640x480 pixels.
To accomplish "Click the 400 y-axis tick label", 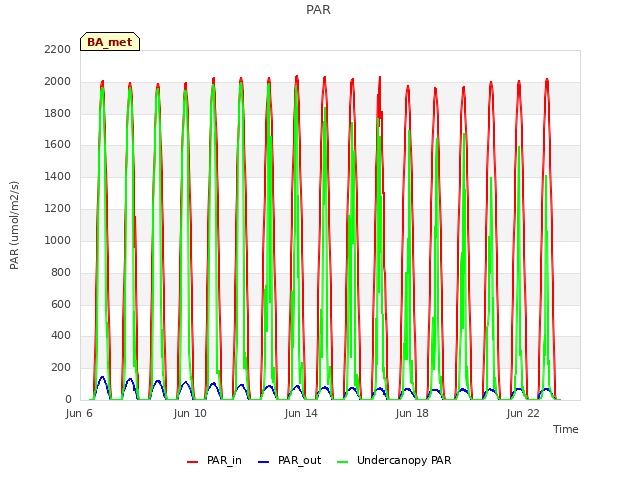I will pos(61,336).
